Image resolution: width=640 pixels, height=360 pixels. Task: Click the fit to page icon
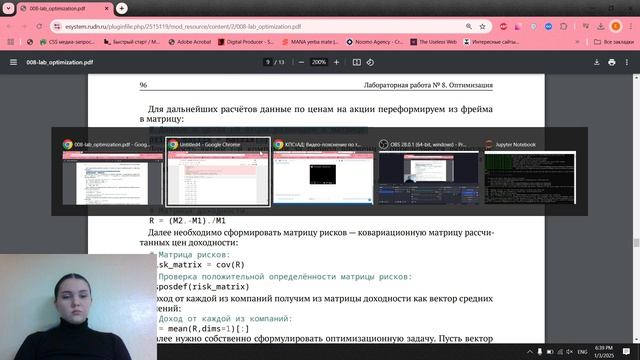[x=357, y=62]
